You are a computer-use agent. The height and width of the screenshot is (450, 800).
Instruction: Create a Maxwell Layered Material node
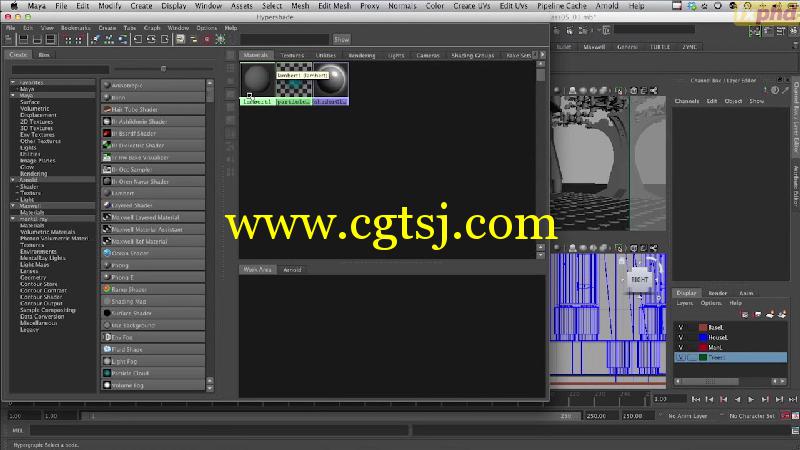pos(153,217)
